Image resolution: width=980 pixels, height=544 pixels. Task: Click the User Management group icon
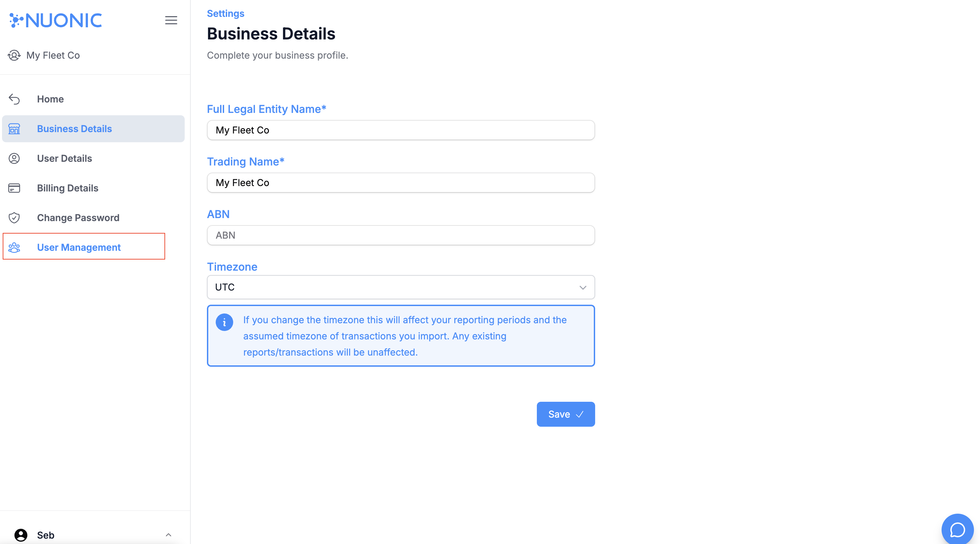point(14,247)
